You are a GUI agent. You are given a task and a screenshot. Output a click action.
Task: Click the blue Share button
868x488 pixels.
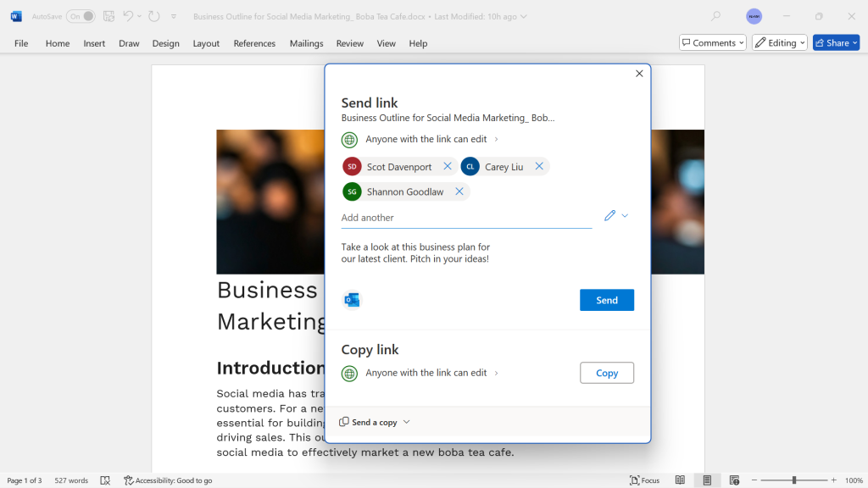[x=836, y=42]
